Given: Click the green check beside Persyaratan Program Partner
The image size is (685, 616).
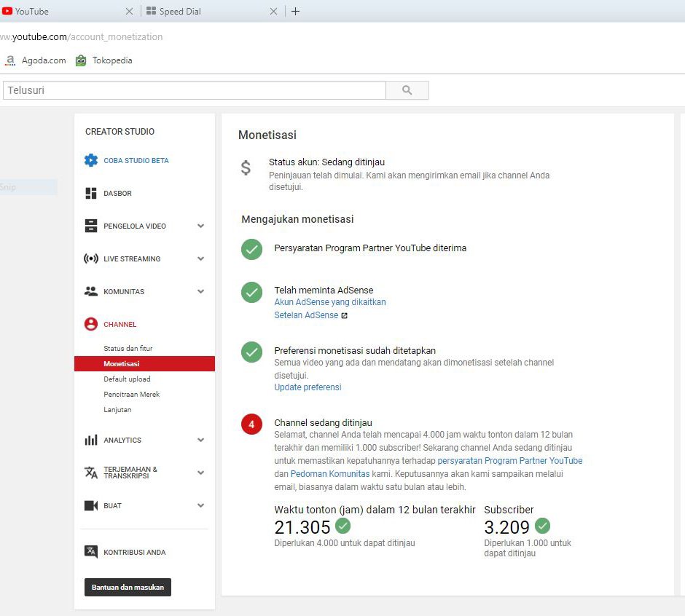Looking at the screenshot, I should tap(251, 249).
